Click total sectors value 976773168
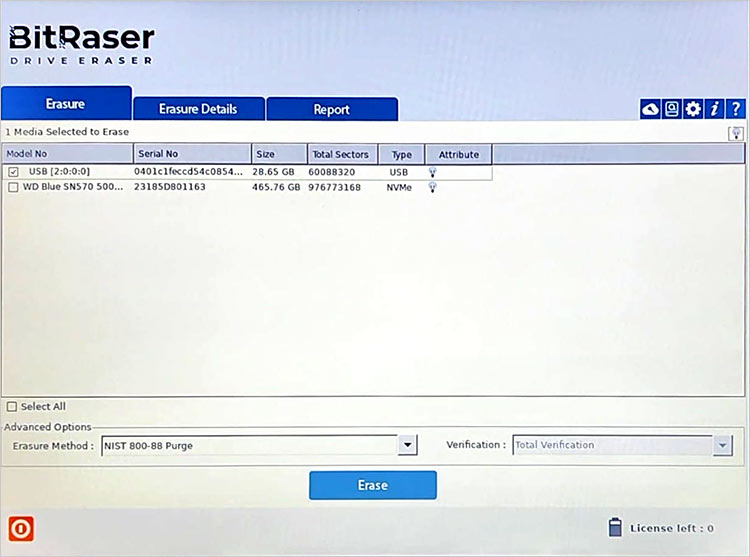The width and height of the screenshot is (750, 557). (334, 187)
